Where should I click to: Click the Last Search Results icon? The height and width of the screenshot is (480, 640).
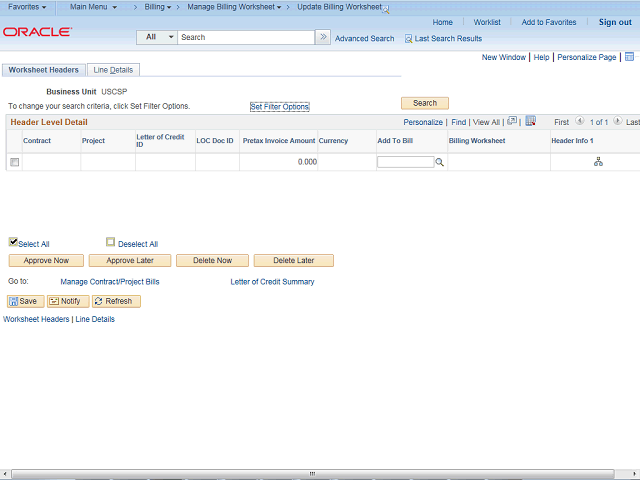[x=408, y=39]
